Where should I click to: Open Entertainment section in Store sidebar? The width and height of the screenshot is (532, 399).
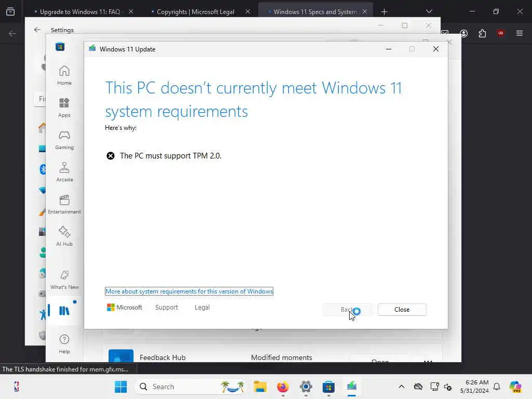pos(64,204)
